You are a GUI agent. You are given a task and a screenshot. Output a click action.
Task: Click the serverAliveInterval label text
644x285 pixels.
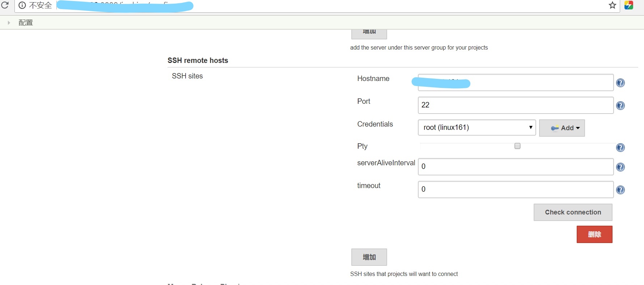tap(386, 163)
